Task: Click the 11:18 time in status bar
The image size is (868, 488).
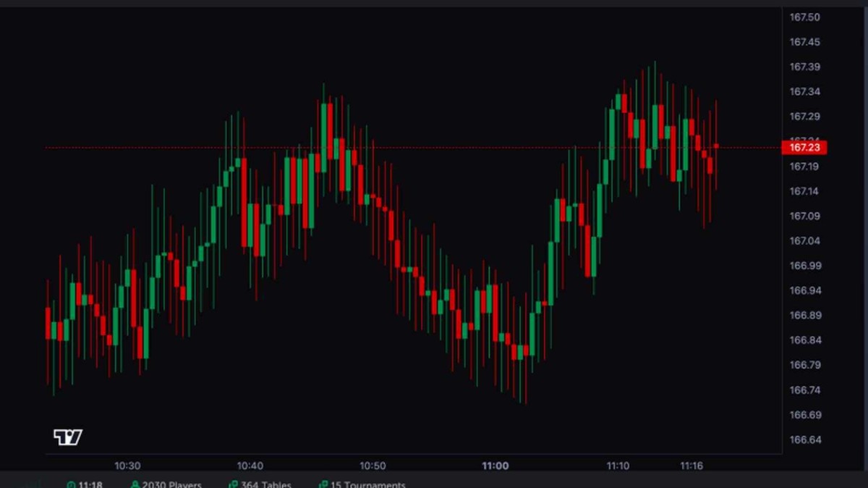Action: click(x=90, y=485)
